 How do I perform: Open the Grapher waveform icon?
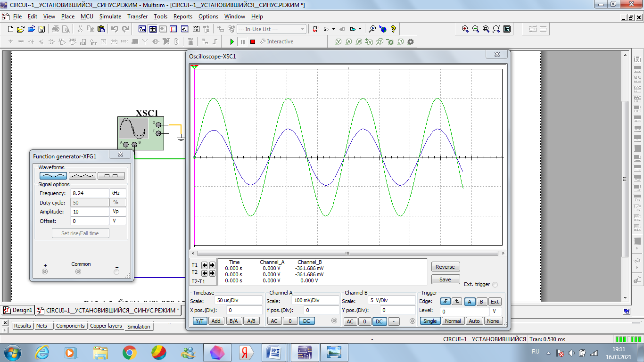click(184, 29)
